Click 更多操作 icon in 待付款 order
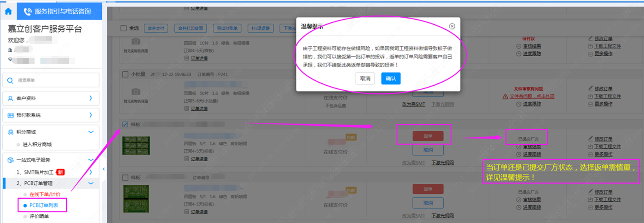 pos(590,54)
